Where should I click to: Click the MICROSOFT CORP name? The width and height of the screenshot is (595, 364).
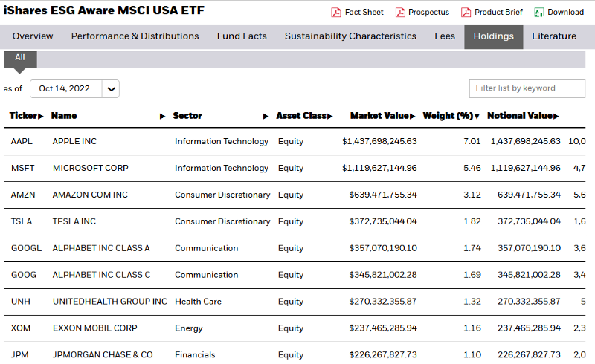[x=90, y=168]
